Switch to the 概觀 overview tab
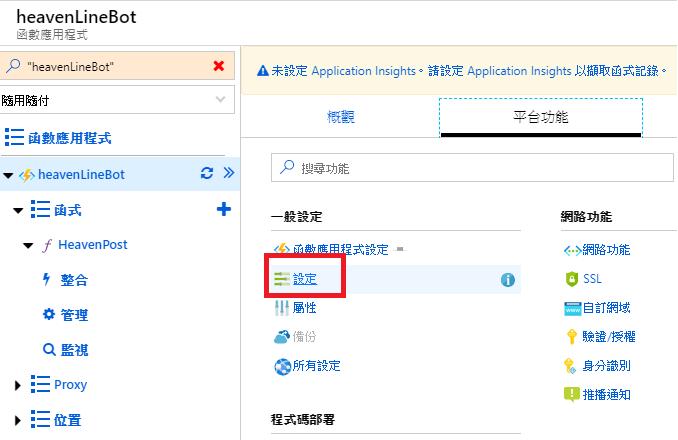 tap(341, 117)
